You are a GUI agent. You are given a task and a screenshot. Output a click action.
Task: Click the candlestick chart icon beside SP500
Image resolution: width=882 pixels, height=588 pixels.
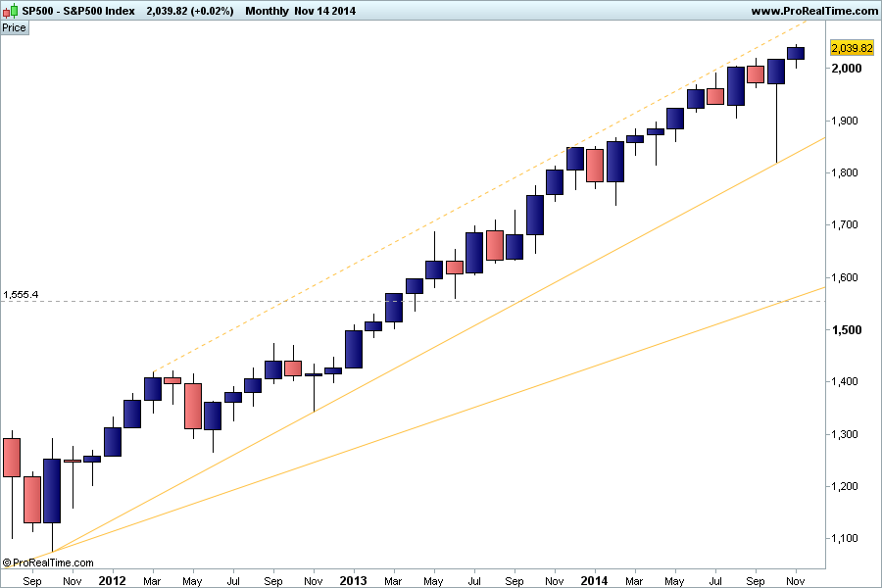10,11
